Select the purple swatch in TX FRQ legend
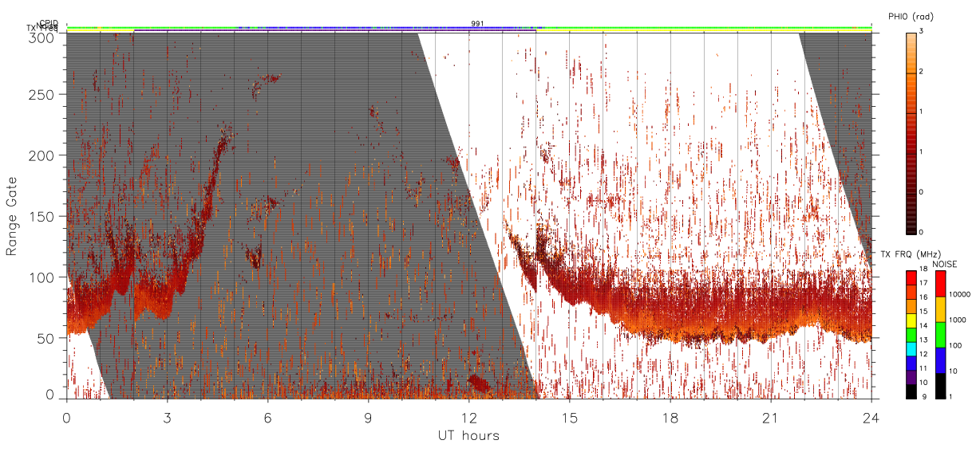This screenshot has width=980, height=452. (x=911, y=378)
